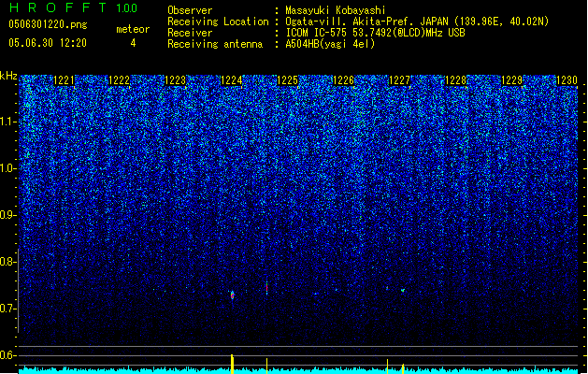The image size is (588, 374).
Task: Click the 1.0 kHz axis label
Action: (x=7, y=168)
